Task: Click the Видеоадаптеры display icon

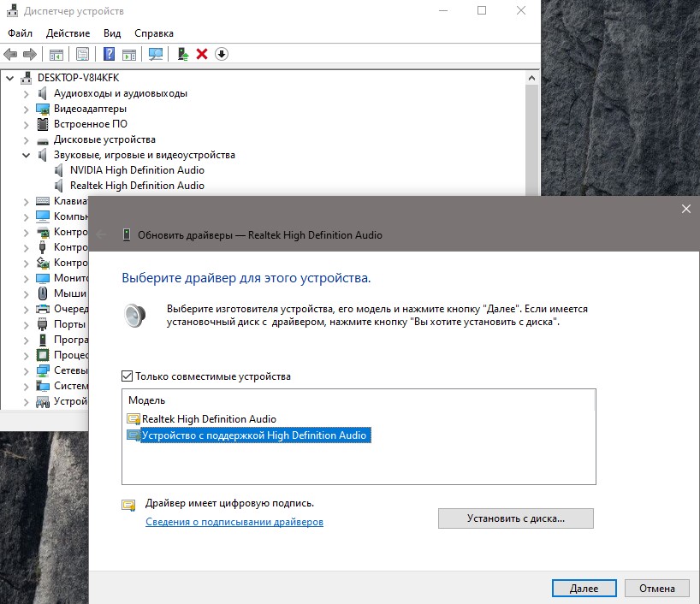Action: point(43,109)
